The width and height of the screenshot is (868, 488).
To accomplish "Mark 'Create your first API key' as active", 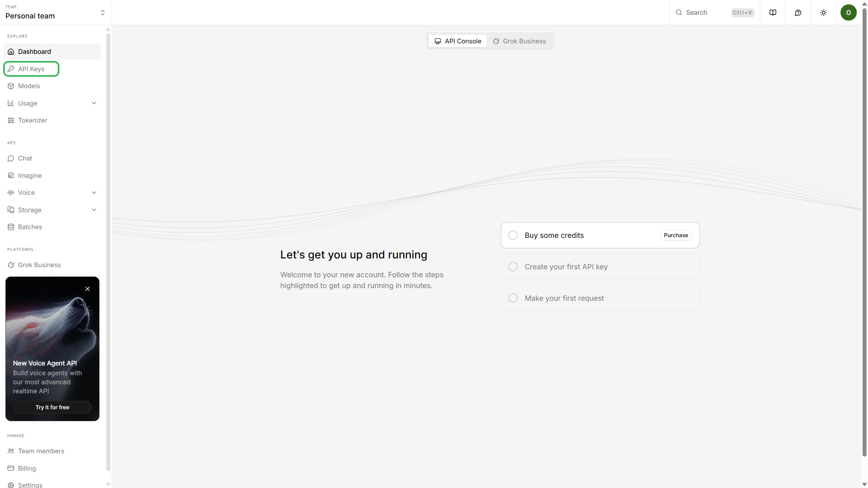I will [x=513, y=266].
